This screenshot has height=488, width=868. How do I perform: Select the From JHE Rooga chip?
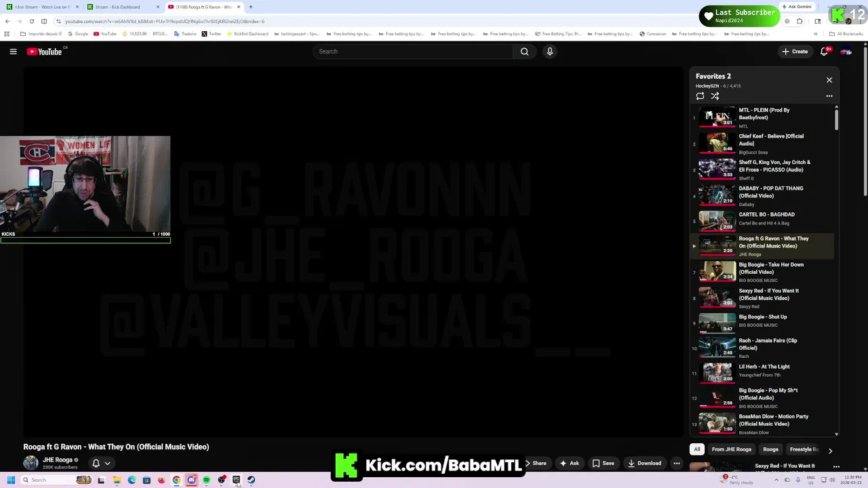pyautogui.click(x=731, y=449)
